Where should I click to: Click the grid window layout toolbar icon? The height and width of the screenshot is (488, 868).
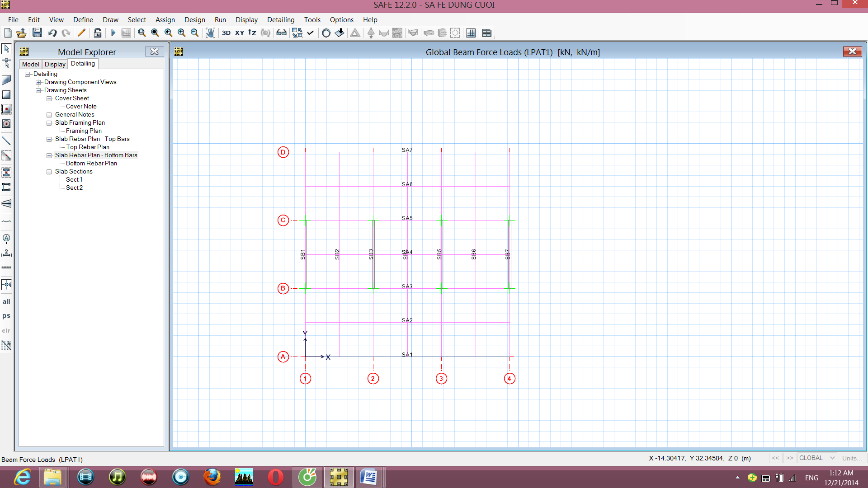471,33
